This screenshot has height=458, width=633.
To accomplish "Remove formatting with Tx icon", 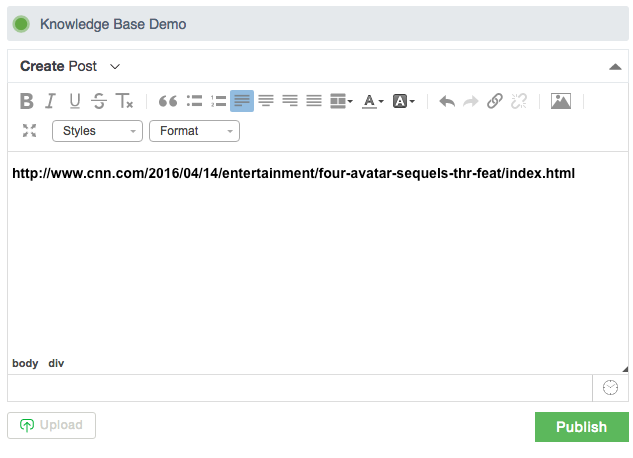I will coord(124,101).
